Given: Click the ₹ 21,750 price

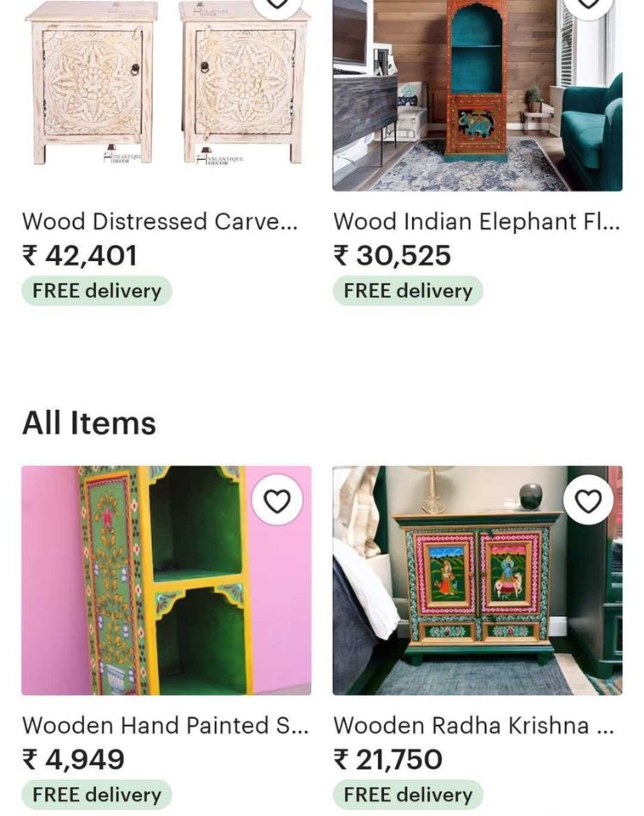Looking at the screenshot, I should [388, 759].
